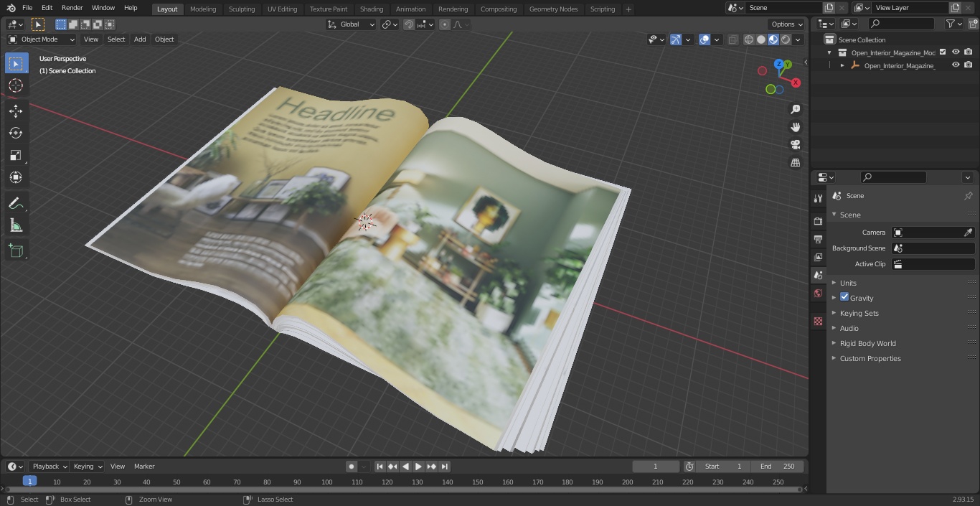Pick the Add Cube tool
980x506 pixels.
tap(16, 250)
